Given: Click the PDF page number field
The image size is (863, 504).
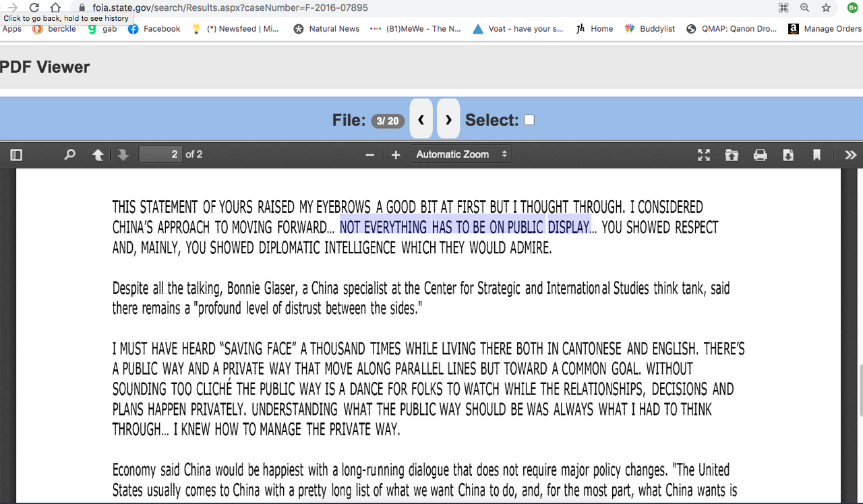Looking at the screenshot, I should click(160, 154).
